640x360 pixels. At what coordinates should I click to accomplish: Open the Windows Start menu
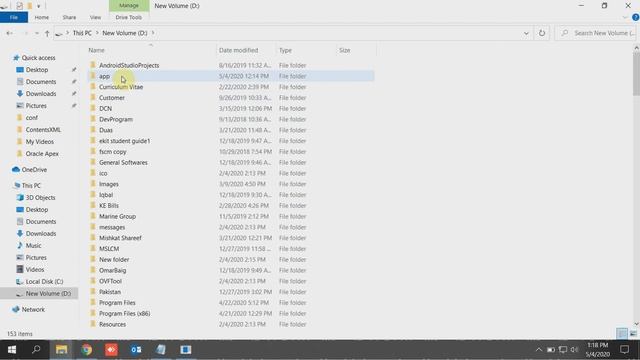tap(11, 350)
